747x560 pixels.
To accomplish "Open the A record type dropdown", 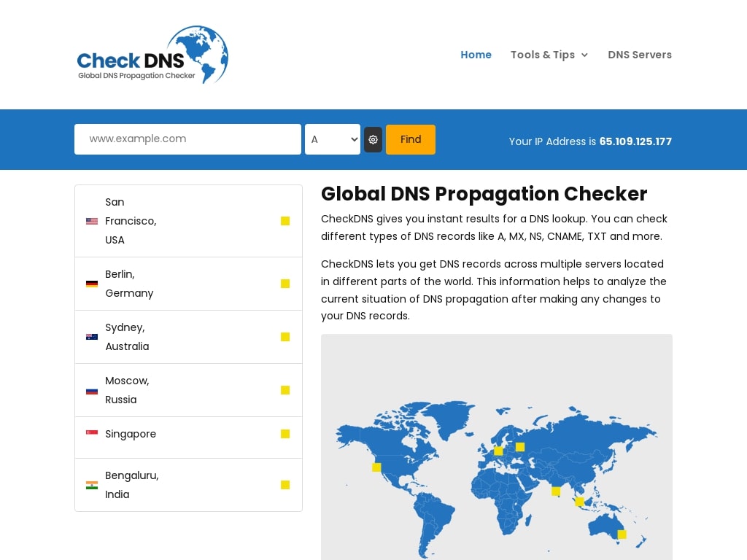I will point(333,139).
